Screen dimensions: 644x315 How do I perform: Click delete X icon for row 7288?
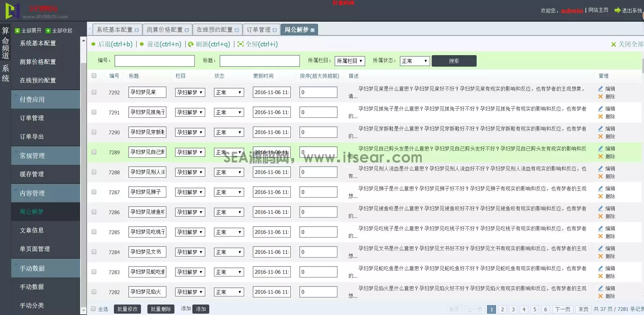point(600,176)
